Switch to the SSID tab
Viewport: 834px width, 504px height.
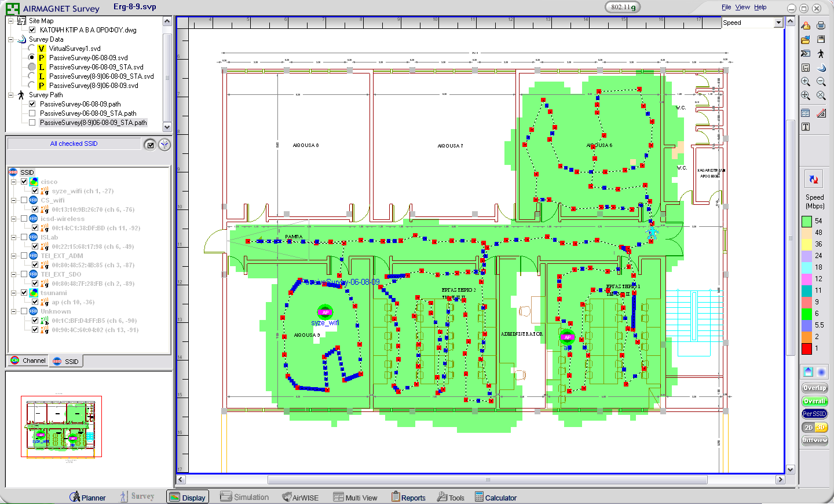click(65, 361)
